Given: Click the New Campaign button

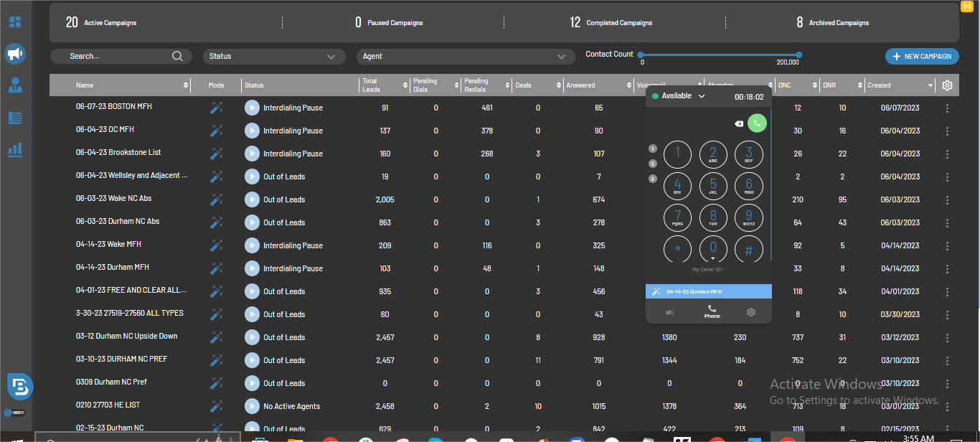Looking at the screenshot, I should 922,56.
